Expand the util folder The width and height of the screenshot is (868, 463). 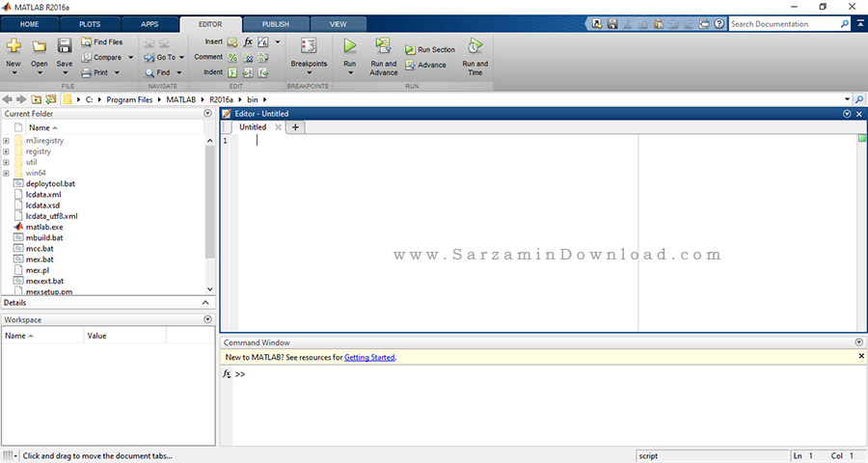click(6, 162)
